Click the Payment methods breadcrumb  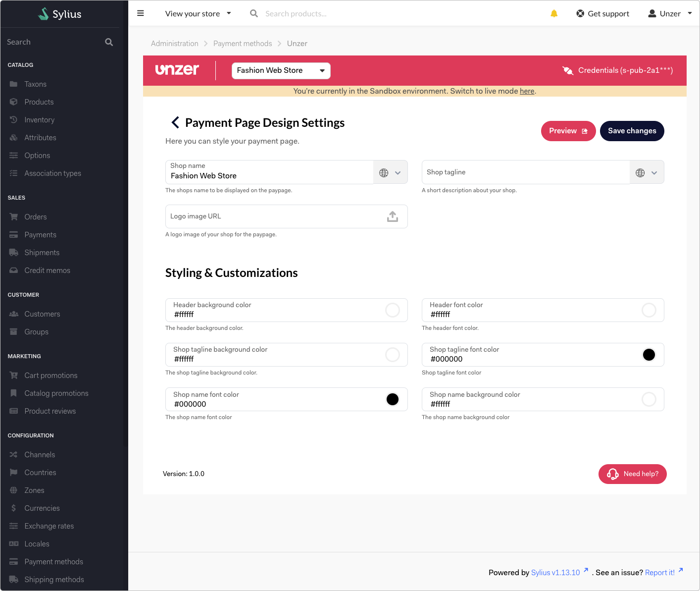point(243,44)
